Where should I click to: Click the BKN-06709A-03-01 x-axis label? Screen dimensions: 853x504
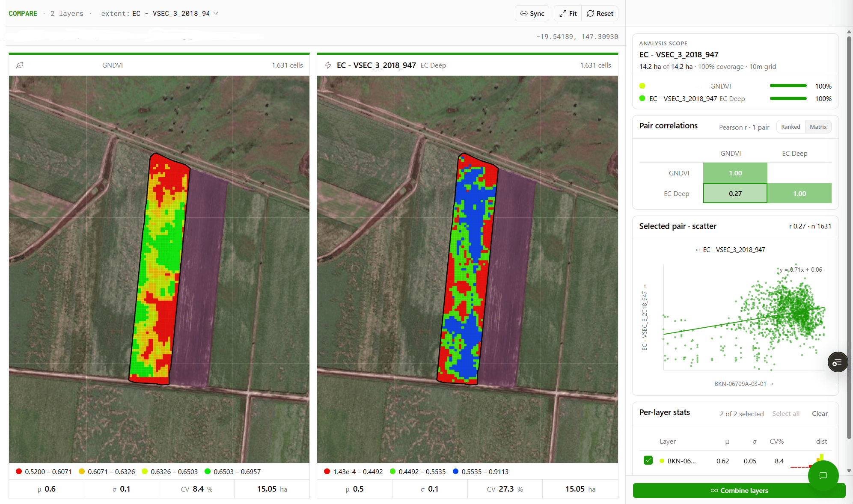pos(744,384)
